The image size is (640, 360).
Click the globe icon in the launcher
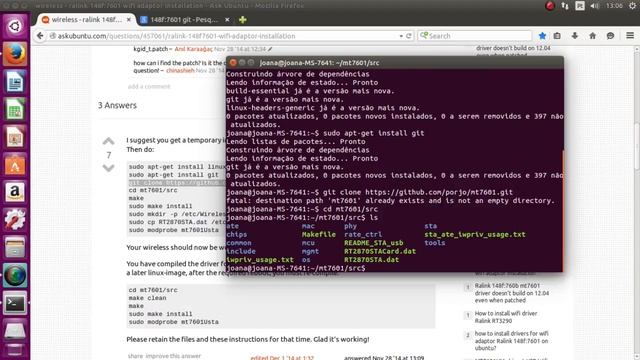(15, 276)
